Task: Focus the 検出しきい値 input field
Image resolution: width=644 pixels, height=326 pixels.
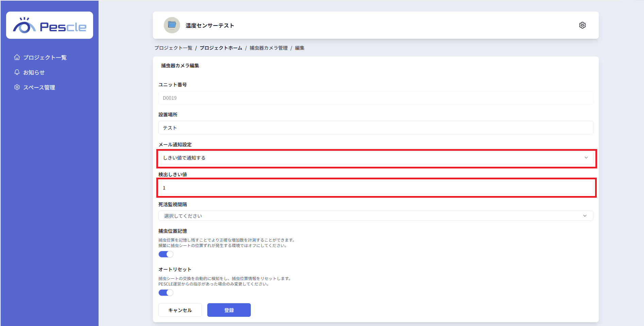Action: (x=376, y=188)
